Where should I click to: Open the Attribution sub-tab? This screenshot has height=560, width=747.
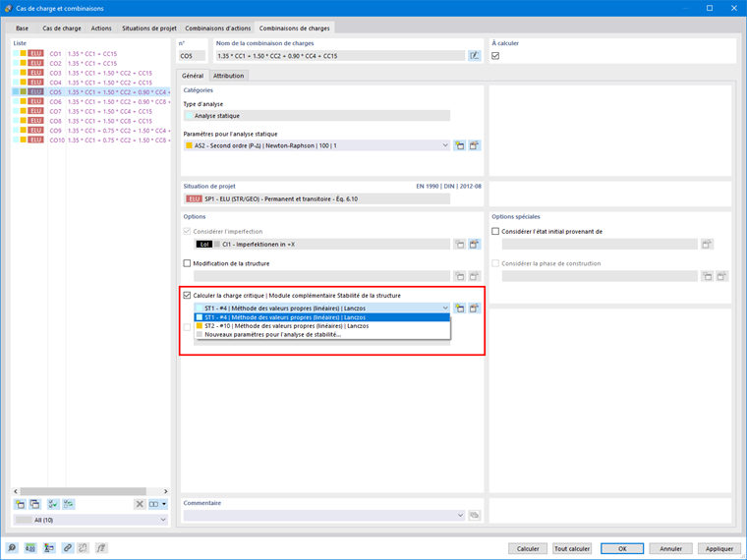coord(228,76)
